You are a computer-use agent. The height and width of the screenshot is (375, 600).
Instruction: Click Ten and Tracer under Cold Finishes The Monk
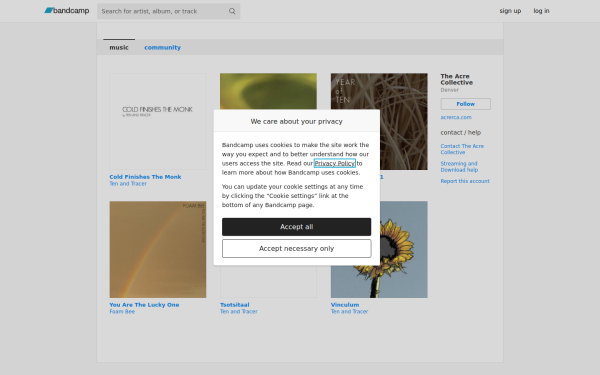[128, 184]
